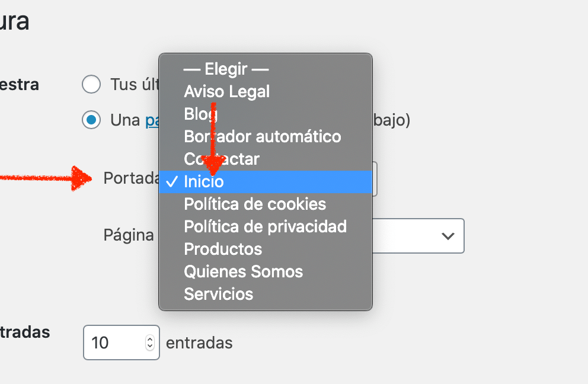Screen dimensions: 588x384
Task: Select 'Política de privacidad' option
Action: coord(266,227)
